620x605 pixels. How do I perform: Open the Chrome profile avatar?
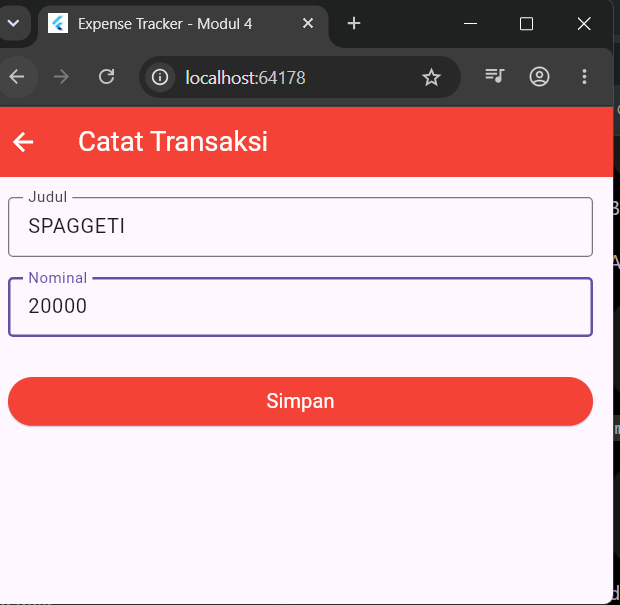coord(539,77)
